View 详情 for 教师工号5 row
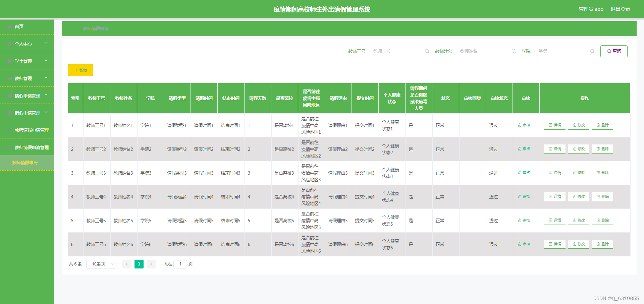The width and height of the screenshot is (644, 304). (555, 220)
